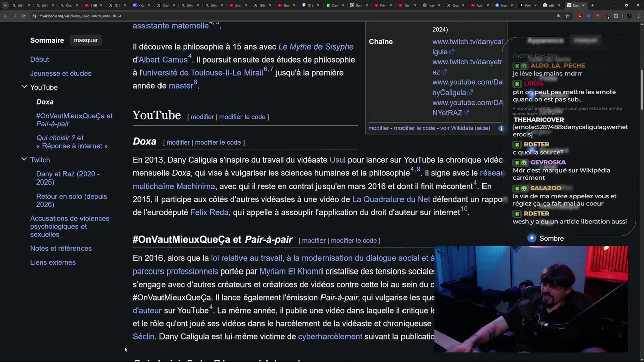Hide the Sommaire with 'masquer'
The height and width of the screenshot is (362, 644).
pyautogui.click(x=86, y=40)
